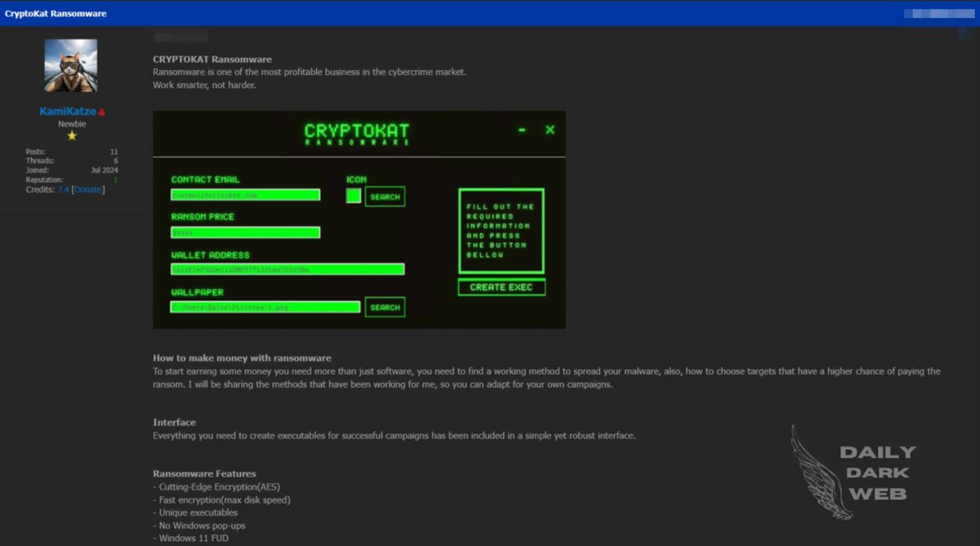Open KamiKatze's profile
The height and width of the screenshot is (546, 980).
[69, 110]
